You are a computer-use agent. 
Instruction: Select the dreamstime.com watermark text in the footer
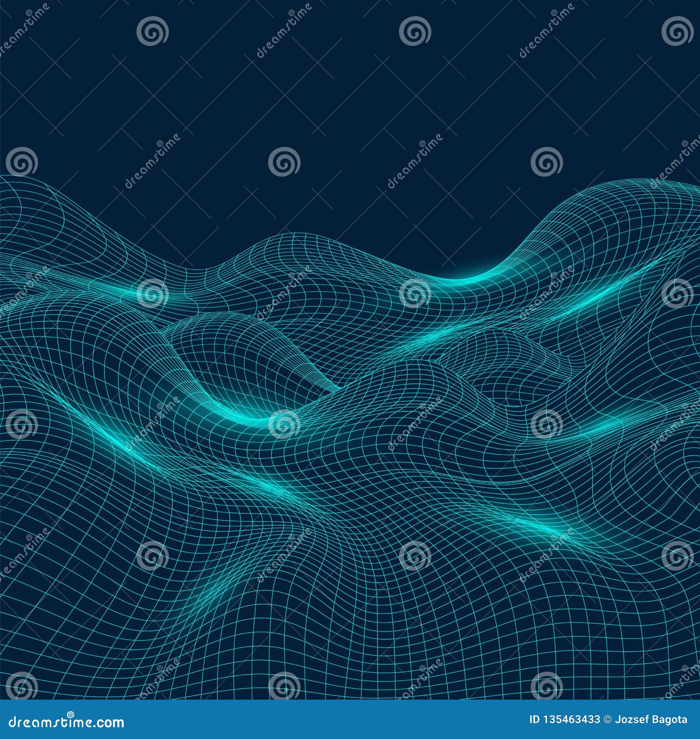[x=66, y=722]
